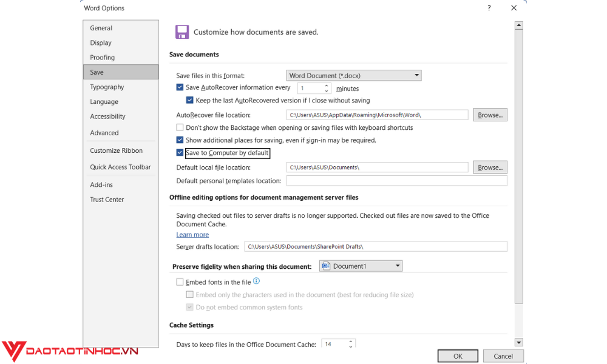Click the floppy disk save icon
This screenshot has height=364, width=607.
182,32
